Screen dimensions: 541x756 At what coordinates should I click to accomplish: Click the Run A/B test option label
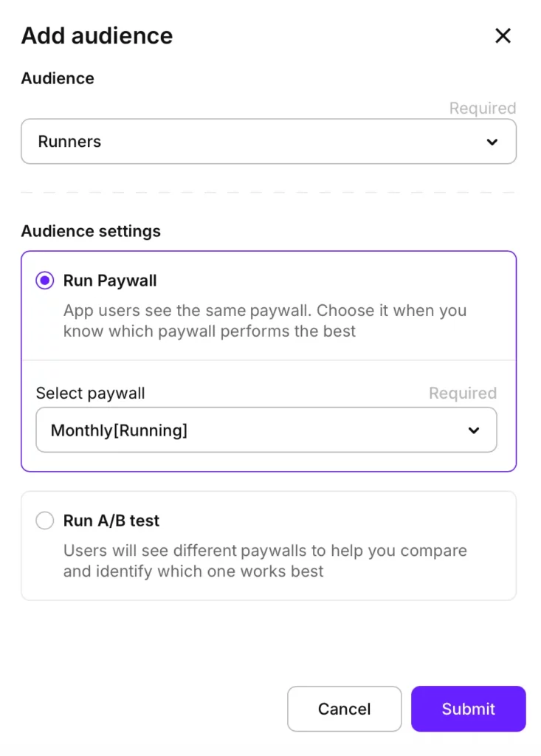(x=111, y=520)
